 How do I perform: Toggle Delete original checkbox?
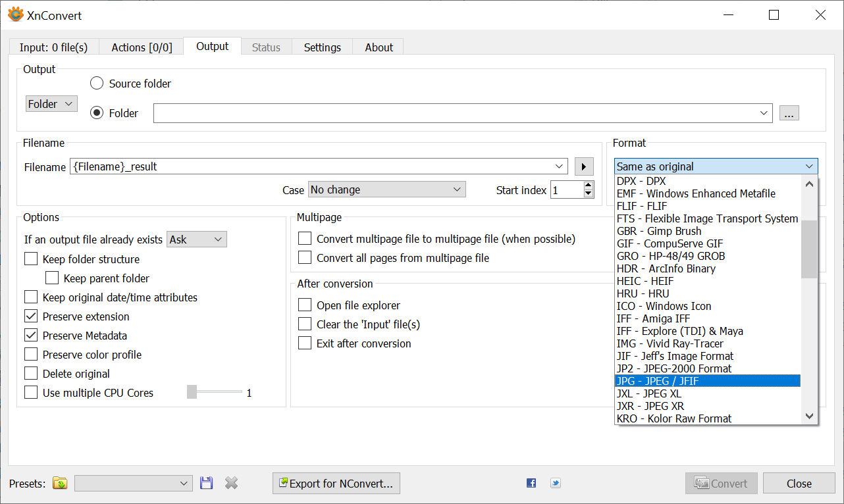tap(31, 374)
